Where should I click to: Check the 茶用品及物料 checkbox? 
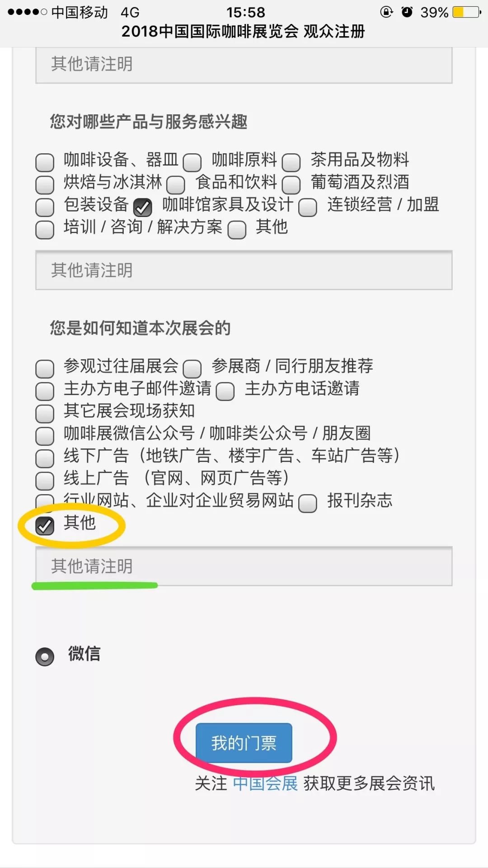pos(291,162)
